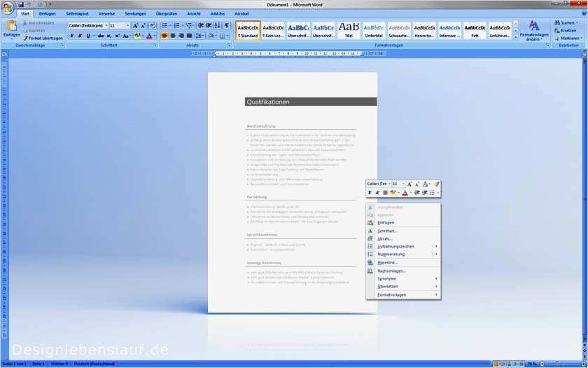Apply the Titel style from gallery
Image resolution: width=588 pixels, height=368 pixels.
349,30
